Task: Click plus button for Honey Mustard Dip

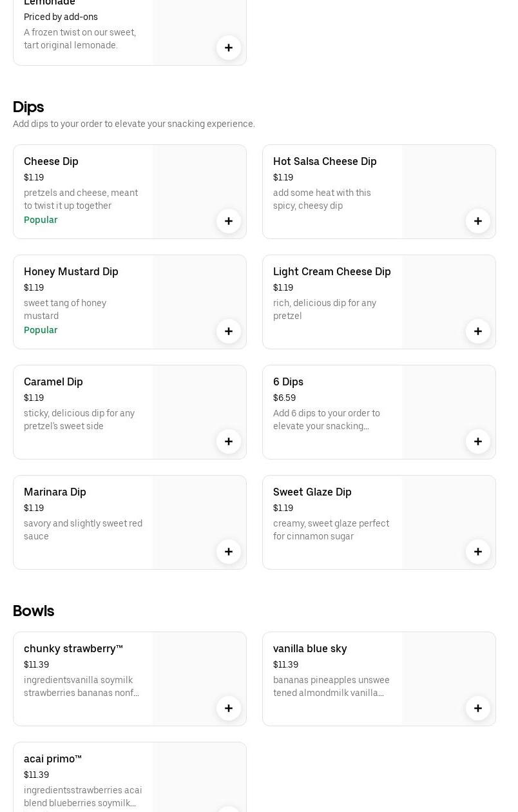Action: tap(229, 331)
